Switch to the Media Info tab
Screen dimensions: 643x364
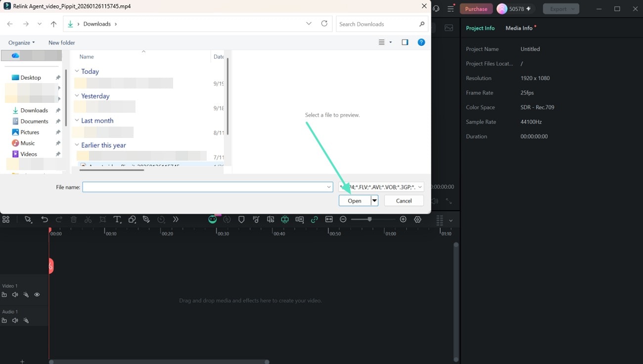[519, 28]
